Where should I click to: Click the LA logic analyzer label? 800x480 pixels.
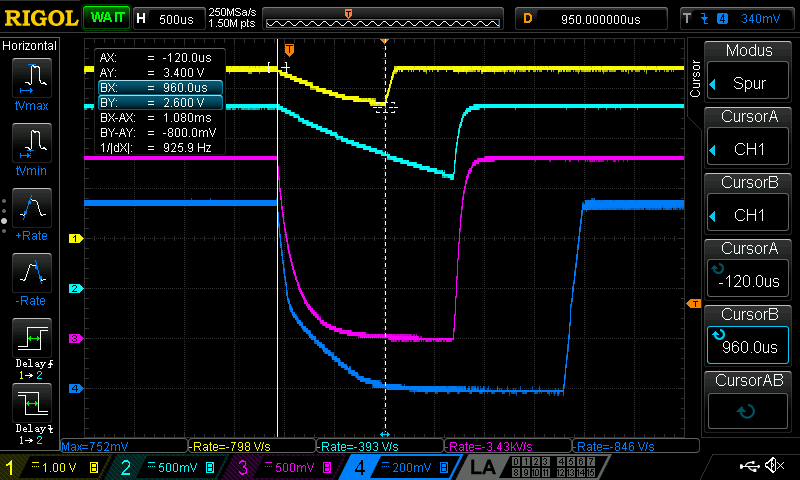(483, 467)
